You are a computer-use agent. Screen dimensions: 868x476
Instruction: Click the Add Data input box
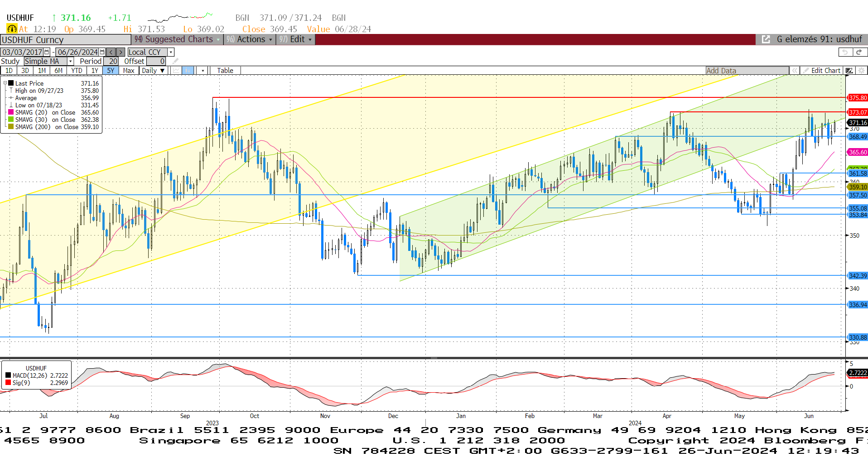[x=747, y=70]
